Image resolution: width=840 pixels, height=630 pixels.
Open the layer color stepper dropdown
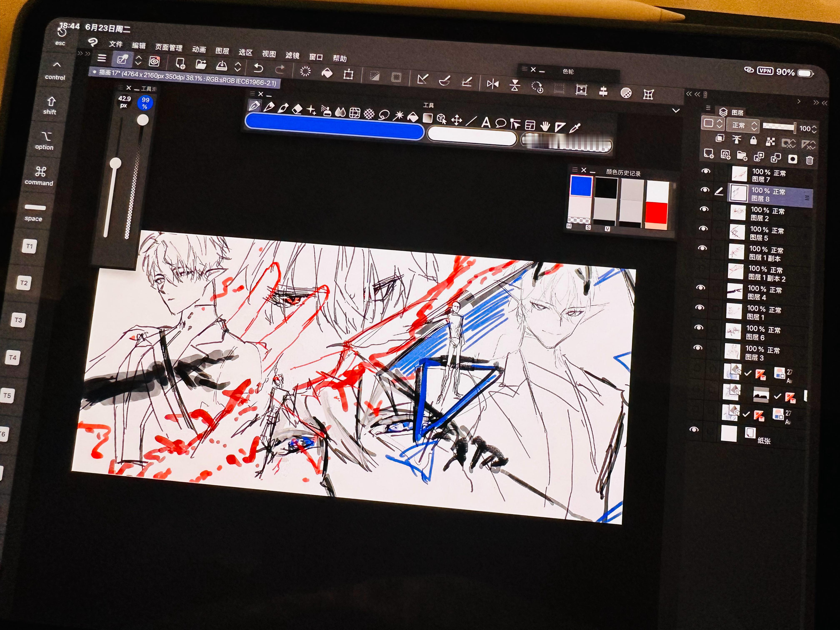[713, 123]
